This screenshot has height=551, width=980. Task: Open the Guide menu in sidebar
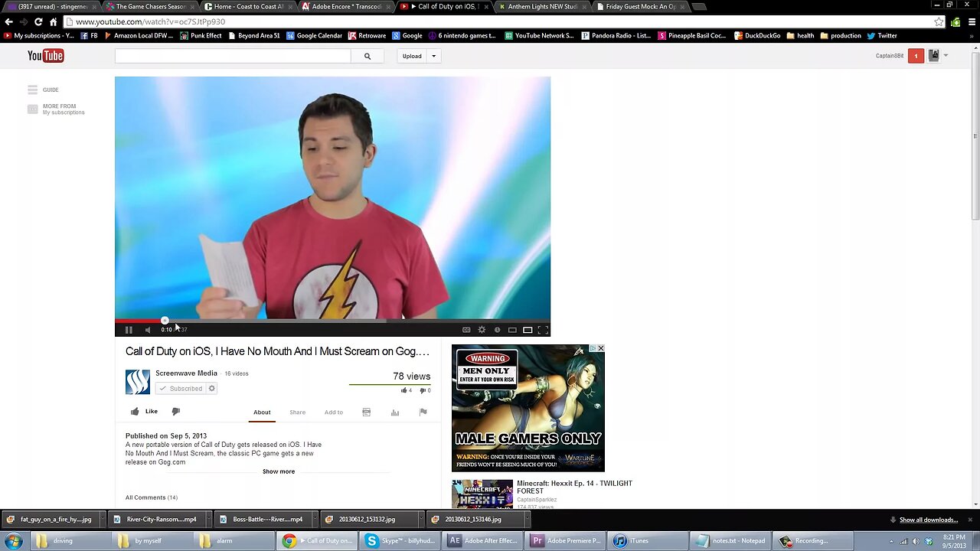pos(44,90)
